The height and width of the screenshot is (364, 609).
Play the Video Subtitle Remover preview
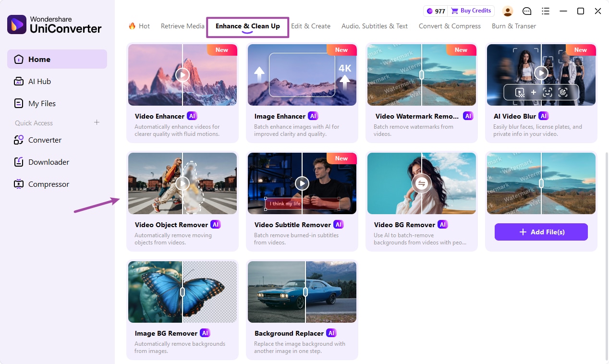point(302,183)
